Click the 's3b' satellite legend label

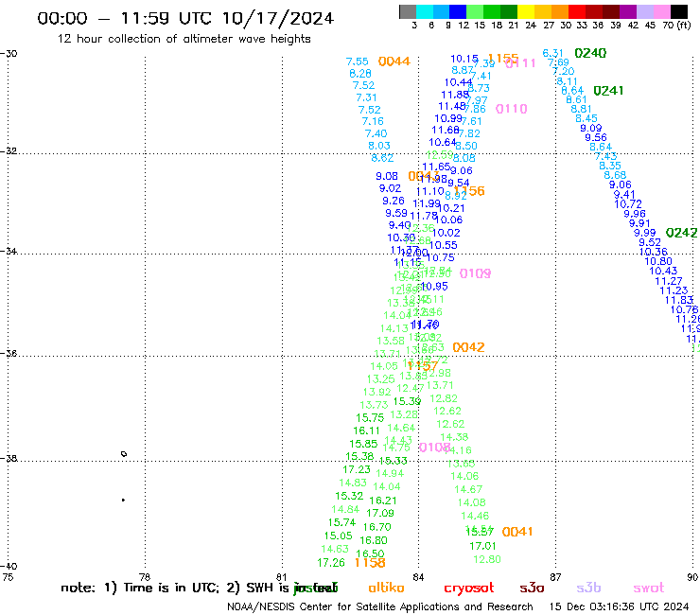[588, 588]
